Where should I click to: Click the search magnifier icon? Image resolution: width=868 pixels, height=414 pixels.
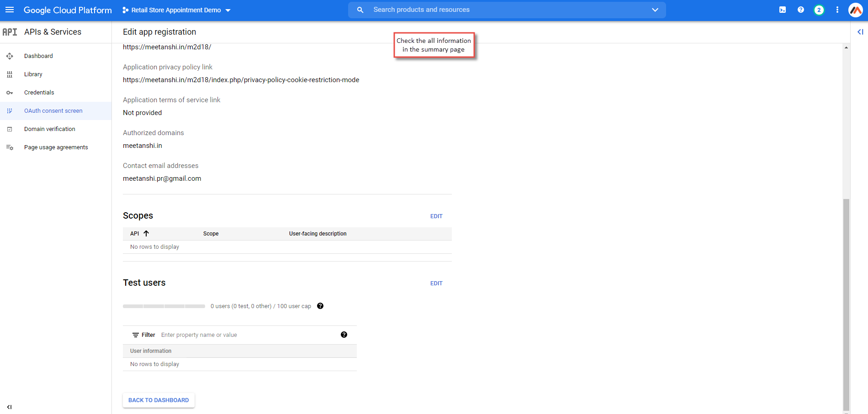pos(360,10)
